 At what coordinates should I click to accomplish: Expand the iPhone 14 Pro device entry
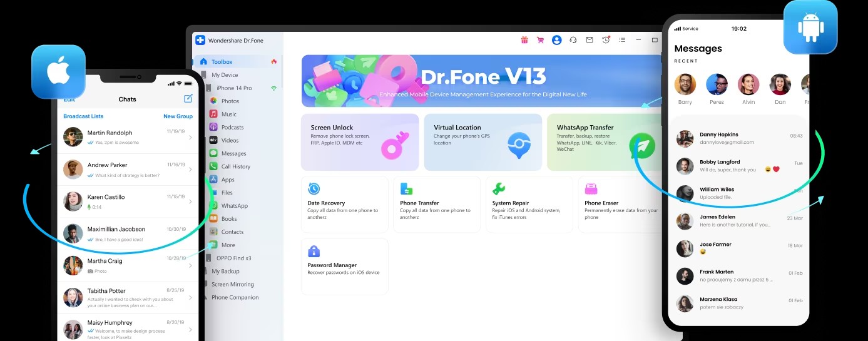[x=234, y=88]
